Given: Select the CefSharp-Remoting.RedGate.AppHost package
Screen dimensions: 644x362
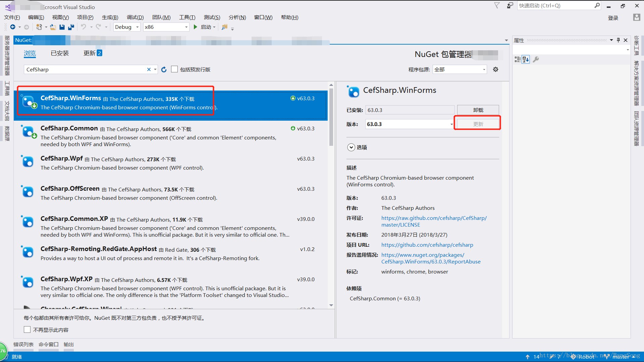Looking at the screenshot, I should pos(170,257).
